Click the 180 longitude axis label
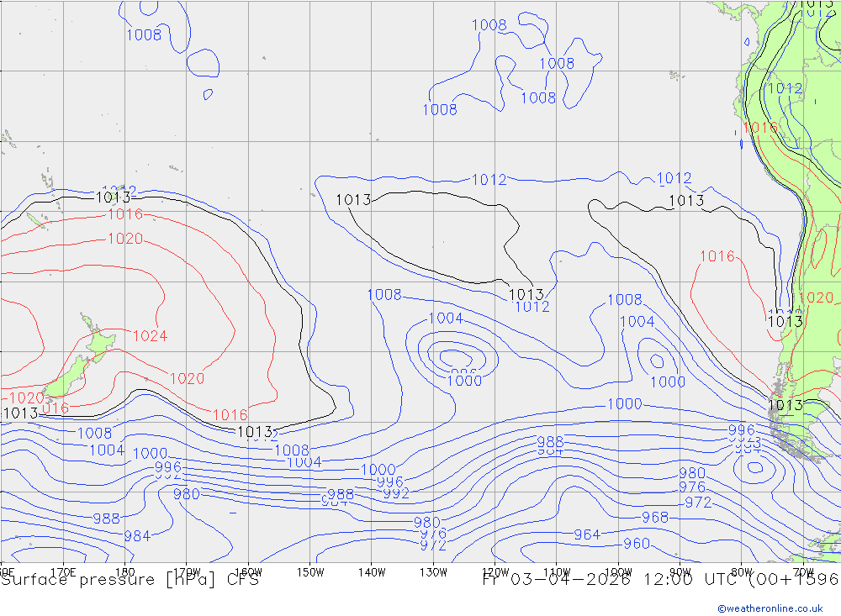The width and height of the screenshot is (841, 616). tap(125, 572)
